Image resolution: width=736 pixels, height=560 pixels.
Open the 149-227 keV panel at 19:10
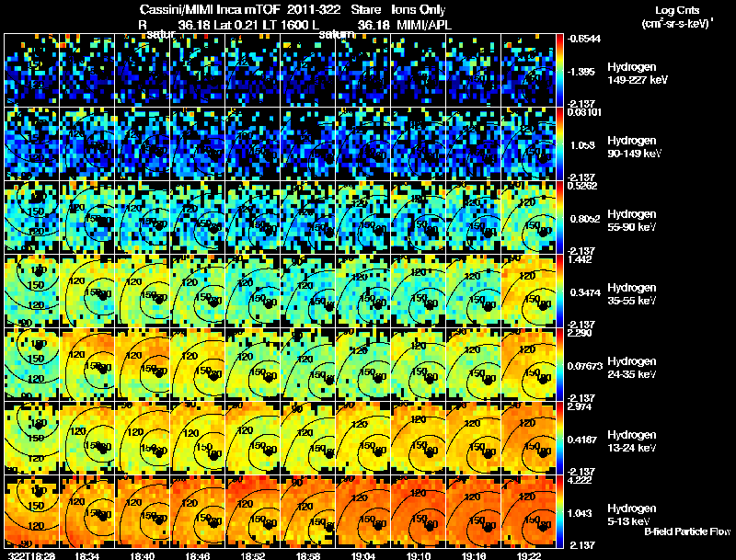[419, 71]
